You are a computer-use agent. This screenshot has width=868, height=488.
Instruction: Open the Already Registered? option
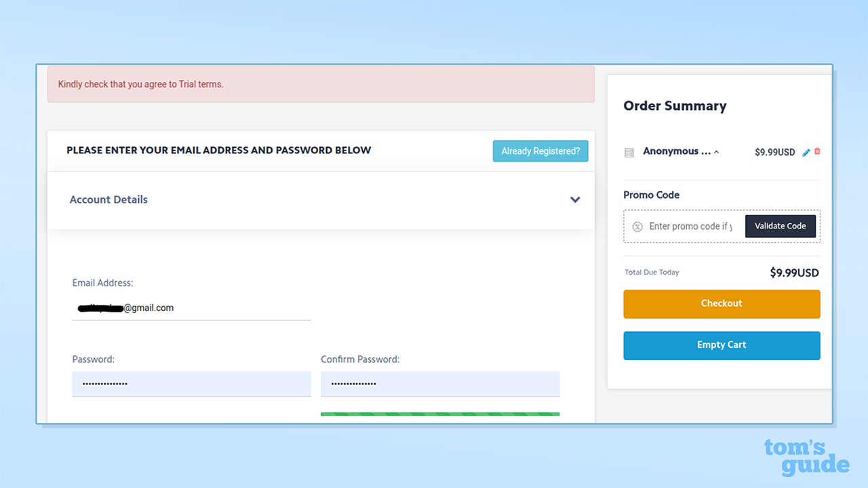pos(540,150)
